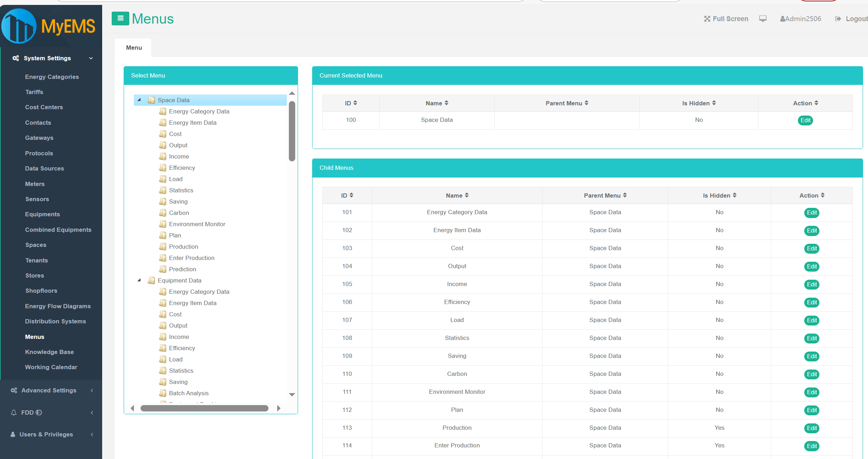Open Knowledge Base in the sidebar
Screen dimensions: 868x459
(49, 352)
